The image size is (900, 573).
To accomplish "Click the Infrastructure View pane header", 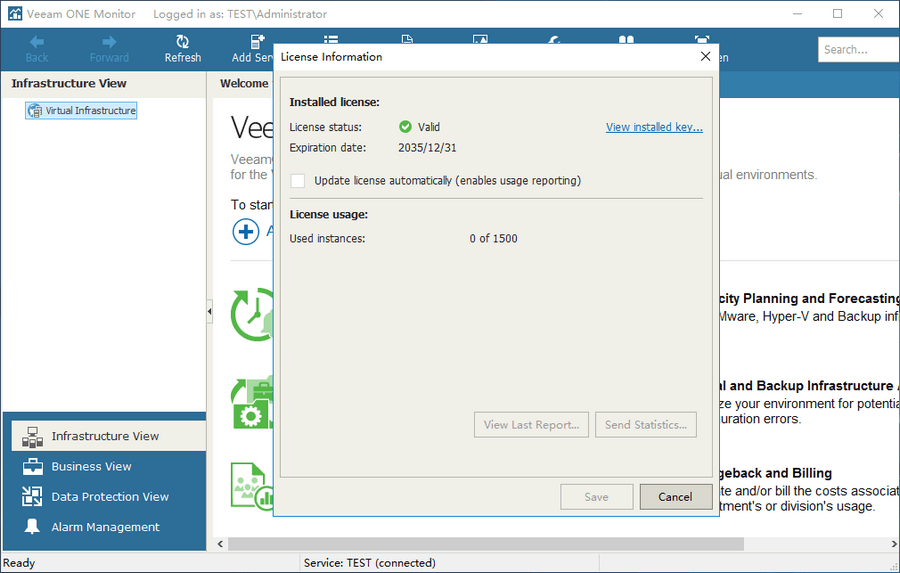I will [x=69, y=83].
